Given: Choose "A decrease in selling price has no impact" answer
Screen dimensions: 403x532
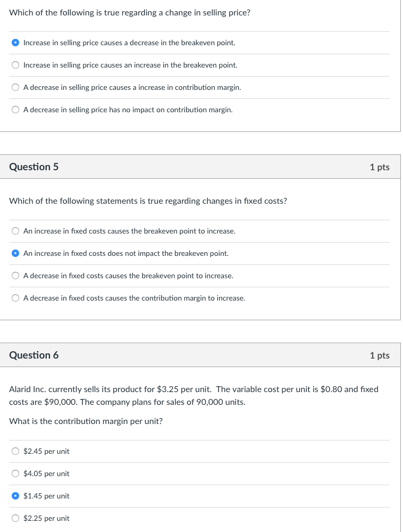Looking at the screenshot, I should tap(15, 110).
